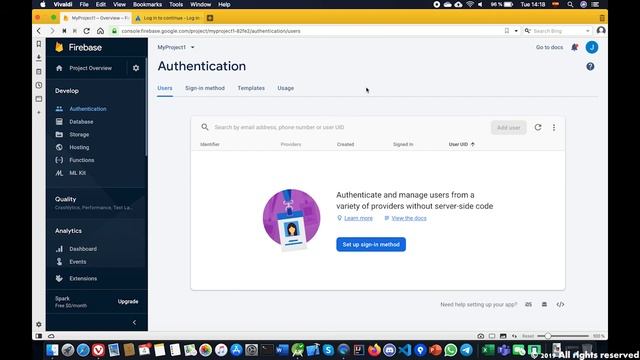Refresh the users list

point(538,127)
